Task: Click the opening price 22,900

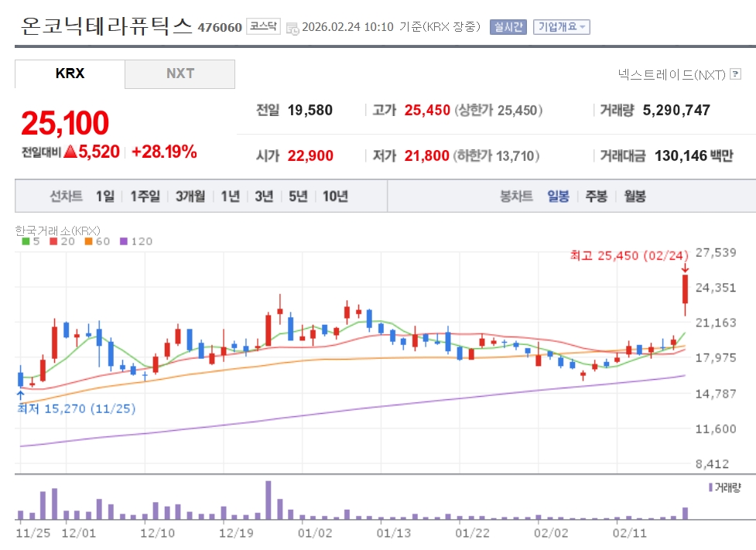Action: point(310,155)
